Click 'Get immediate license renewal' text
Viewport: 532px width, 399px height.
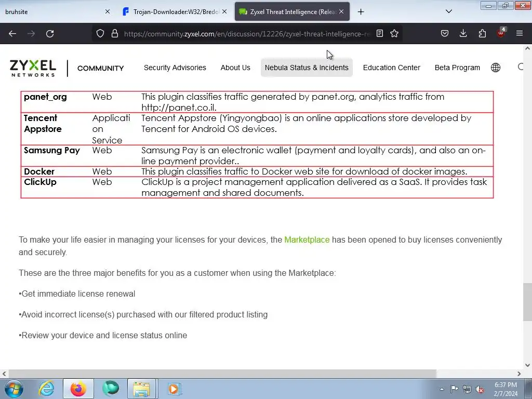pos(78,294)
